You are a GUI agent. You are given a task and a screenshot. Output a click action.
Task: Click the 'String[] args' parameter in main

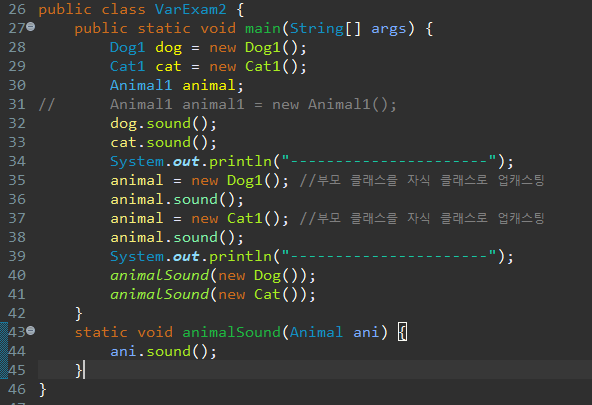tap(348, 29)
